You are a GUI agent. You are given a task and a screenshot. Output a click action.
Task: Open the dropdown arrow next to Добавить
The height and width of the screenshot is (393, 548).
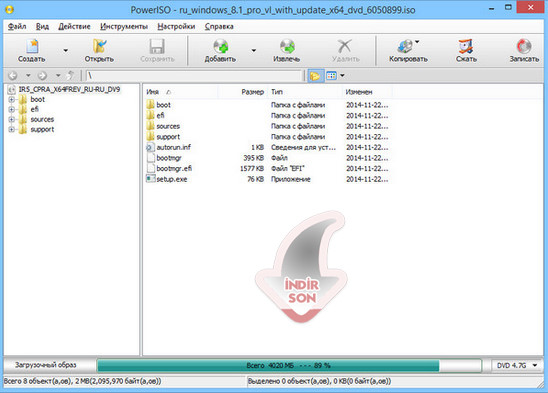pyautogui.click(x=254, y=51)
